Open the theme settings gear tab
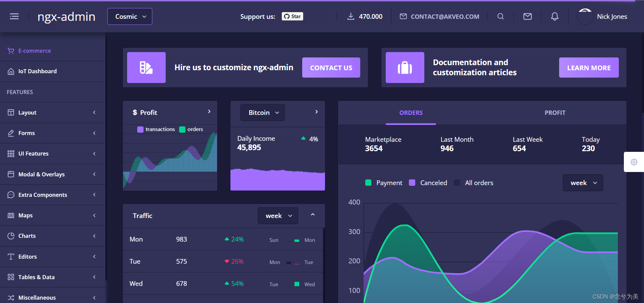The image size is (644, 303). point(634,162)
